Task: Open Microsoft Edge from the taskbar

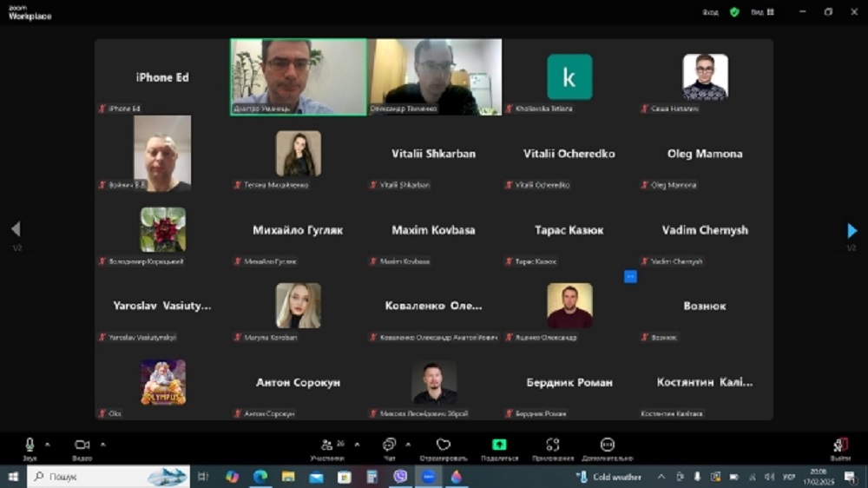Action: click(260, 477)
